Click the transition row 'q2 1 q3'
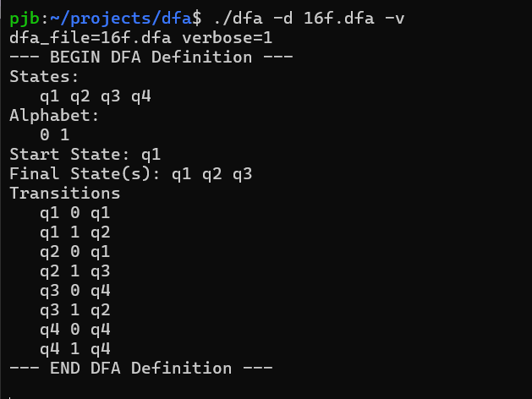The width and height of the screenshot is (532, 399). point(75,272)
